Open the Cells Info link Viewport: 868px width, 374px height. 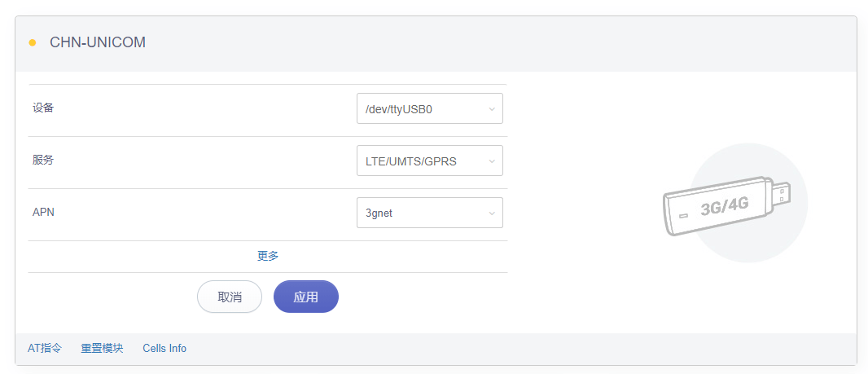tap(164, 348)
